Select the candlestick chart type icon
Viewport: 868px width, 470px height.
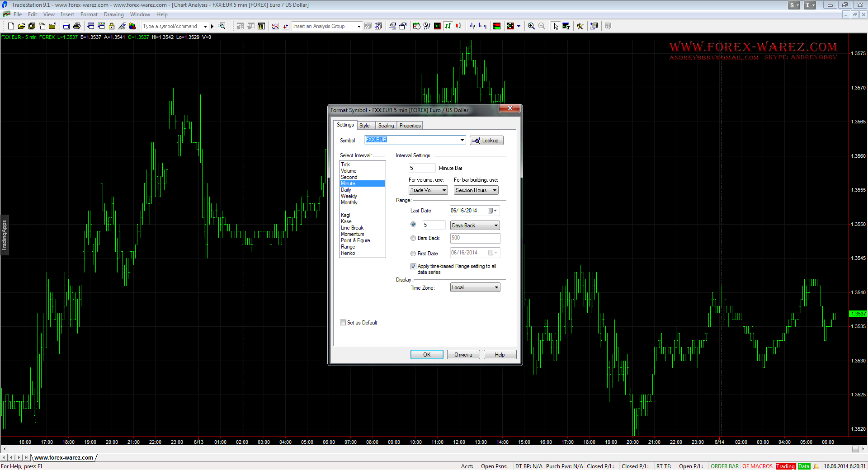pyautogui.click(x=458, y=26)
